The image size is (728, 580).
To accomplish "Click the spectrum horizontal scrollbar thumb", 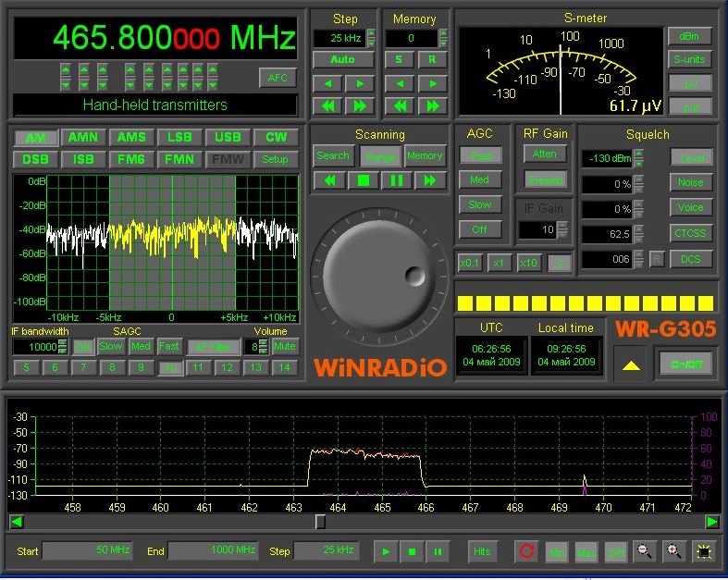I will 320,522.
